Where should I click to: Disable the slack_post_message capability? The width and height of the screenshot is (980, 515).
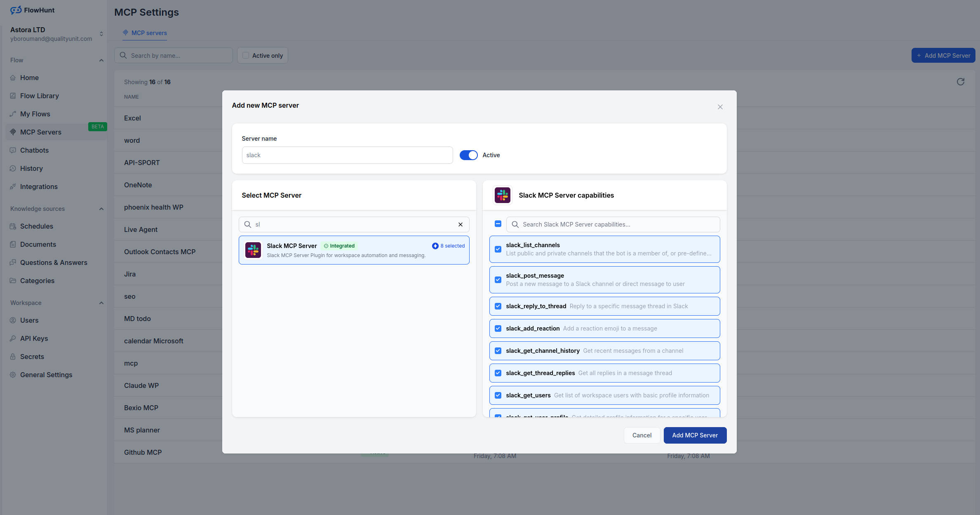coord(498,279)
